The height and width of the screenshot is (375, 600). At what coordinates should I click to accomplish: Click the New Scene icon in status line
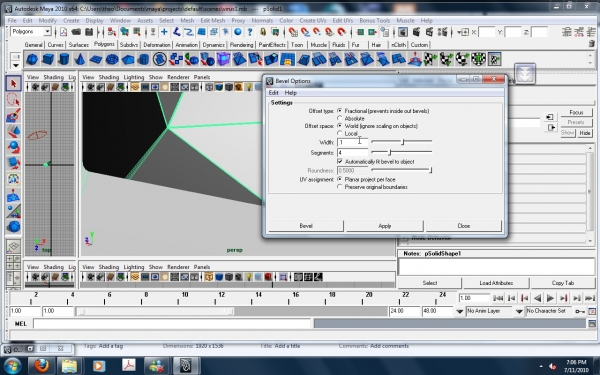coord(64,32)
